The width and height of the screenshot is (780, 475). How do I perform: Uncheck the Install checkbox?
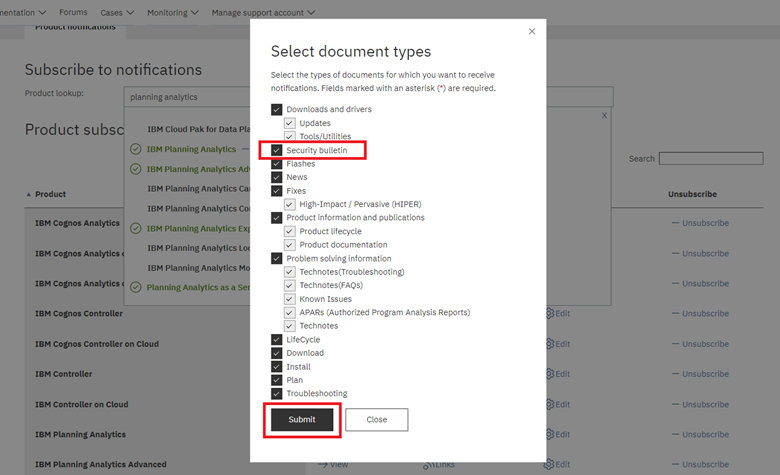(277, 367)
